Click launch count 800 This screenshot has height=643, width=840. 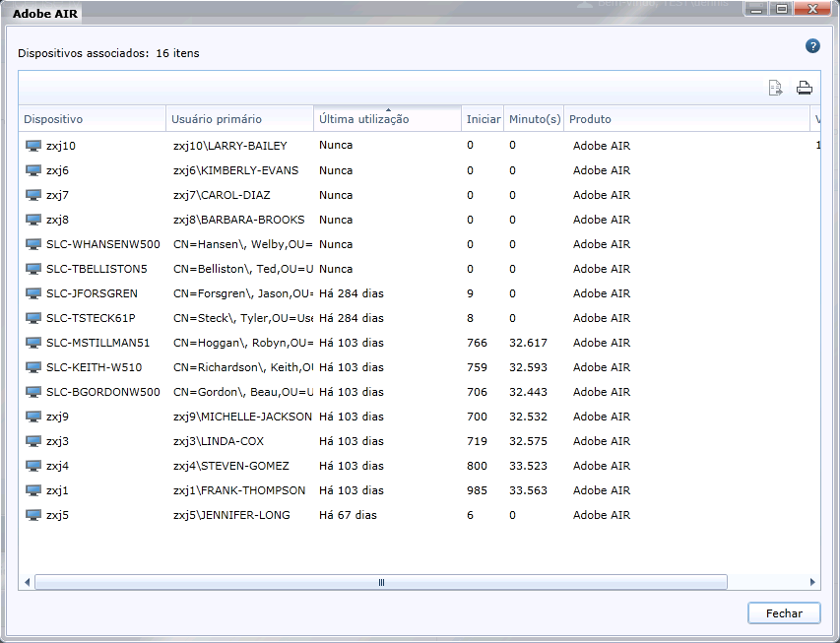click(477, 466)
